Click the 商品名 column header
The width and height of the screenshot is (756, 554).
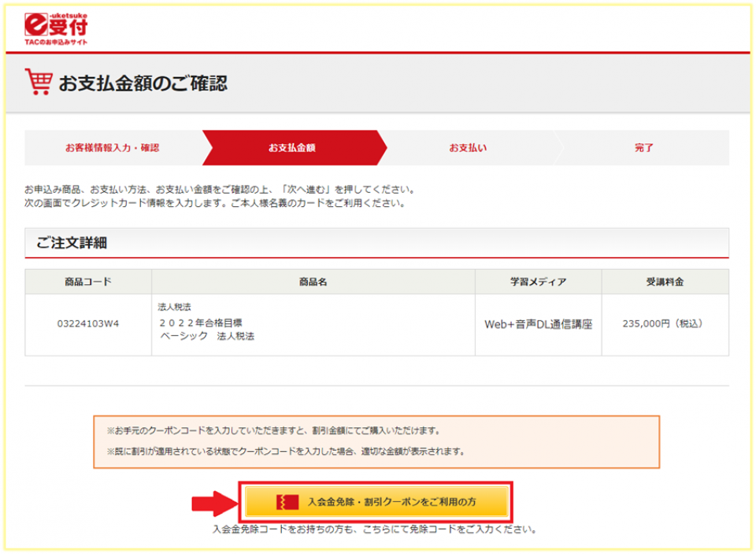click(313, 282)
